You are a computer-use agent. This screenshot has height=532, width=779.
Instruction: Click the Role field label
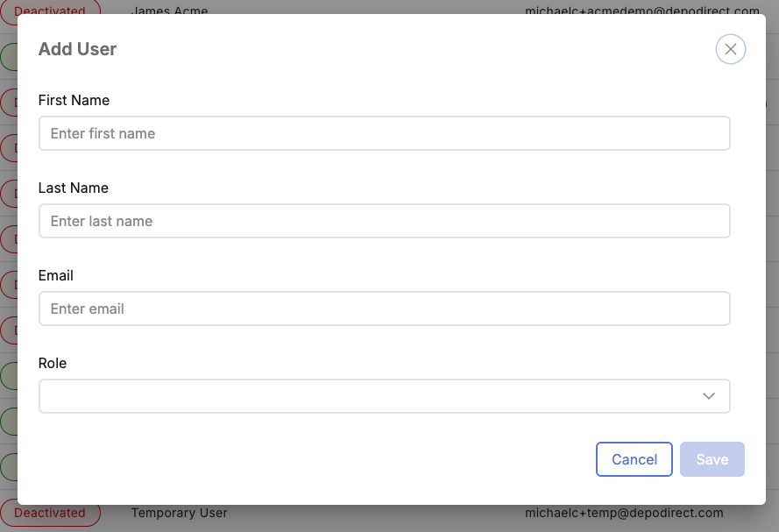pos(53,363)
